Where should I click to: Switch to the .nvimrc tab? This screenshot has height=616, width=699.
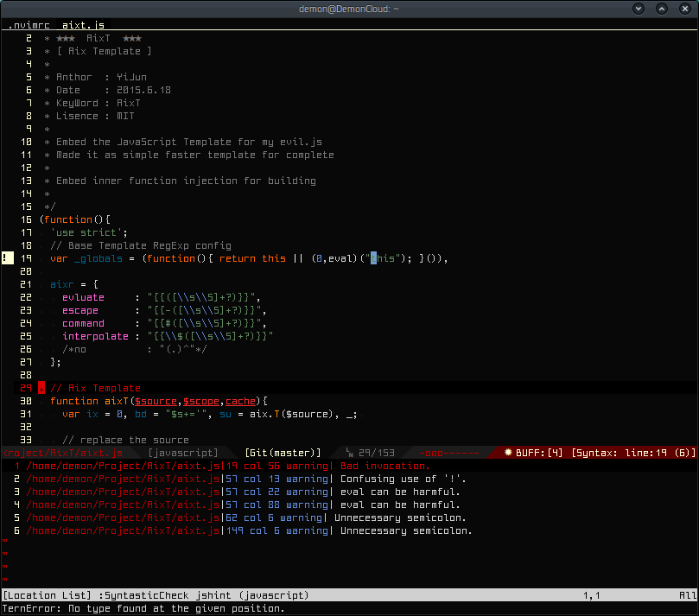(x=29, y=25)
